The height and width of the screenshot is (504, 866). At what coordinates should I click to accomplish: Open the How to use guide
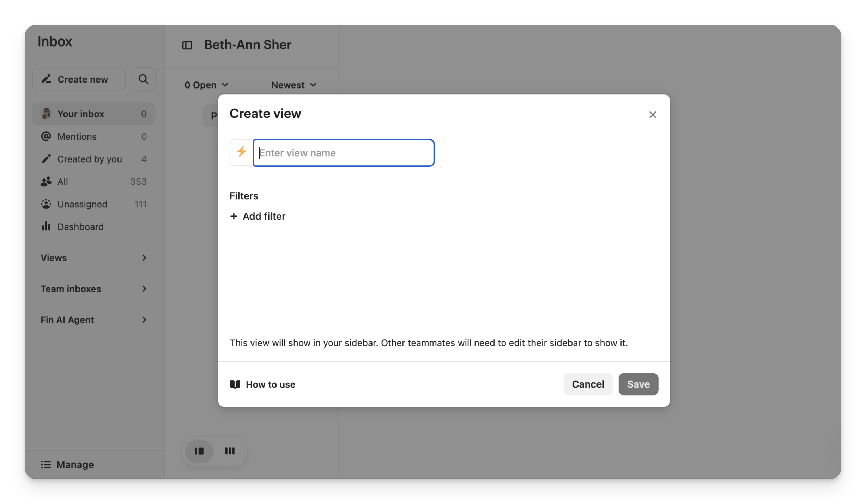pos(263,384)
